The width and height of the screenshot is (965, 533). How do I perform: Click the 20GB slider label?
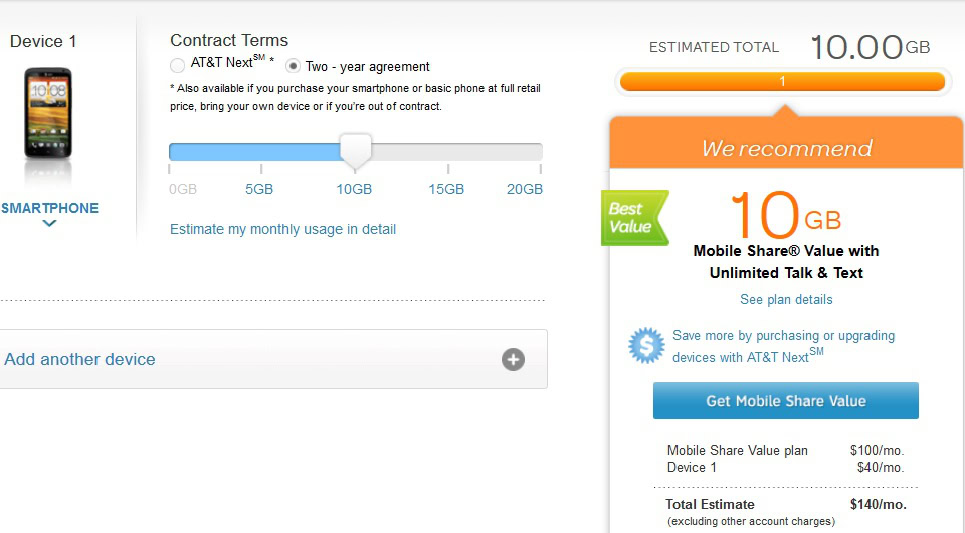click(525, 189)
